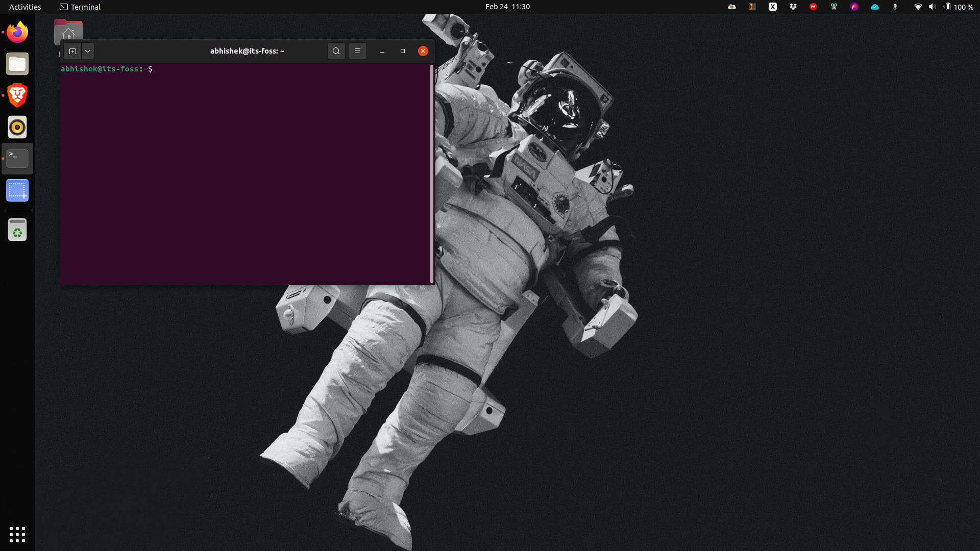Close the terminal window

423,51
